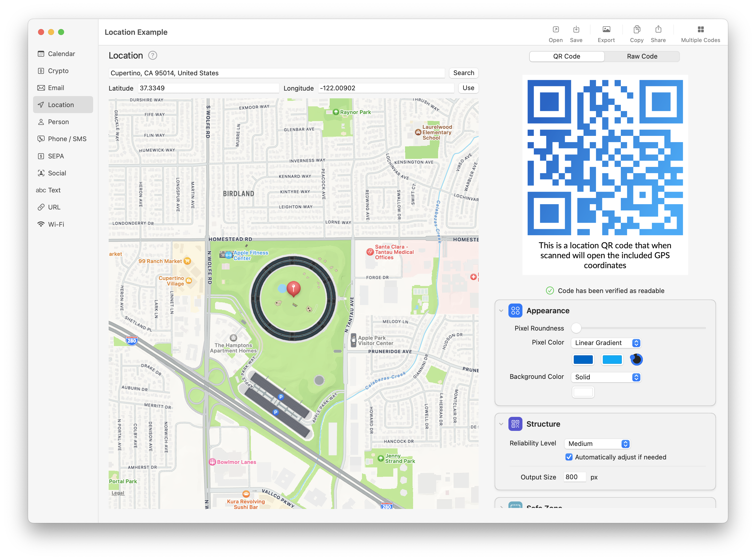Select Calendar in the sidebar

[x=63, y=54]
